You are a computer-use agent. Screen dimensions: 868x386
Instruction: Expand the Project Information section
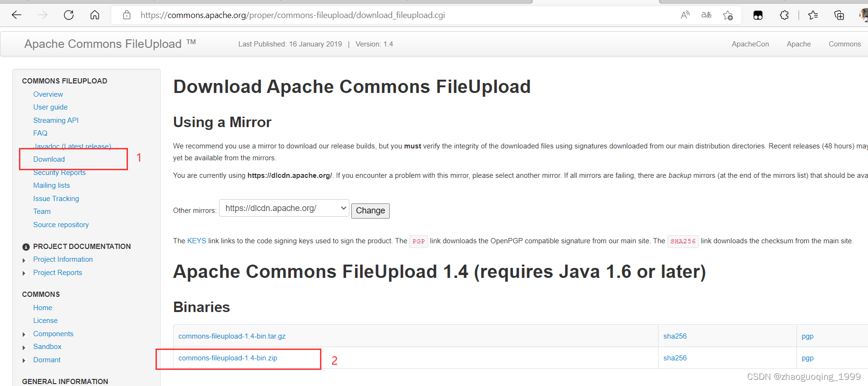(24, 260)
